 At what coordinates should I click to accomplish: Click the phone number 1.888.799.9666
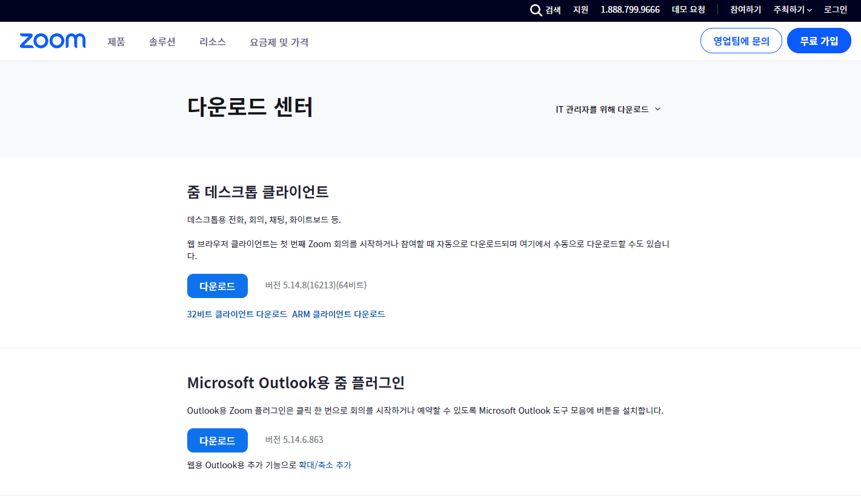[x=630, y=10]
